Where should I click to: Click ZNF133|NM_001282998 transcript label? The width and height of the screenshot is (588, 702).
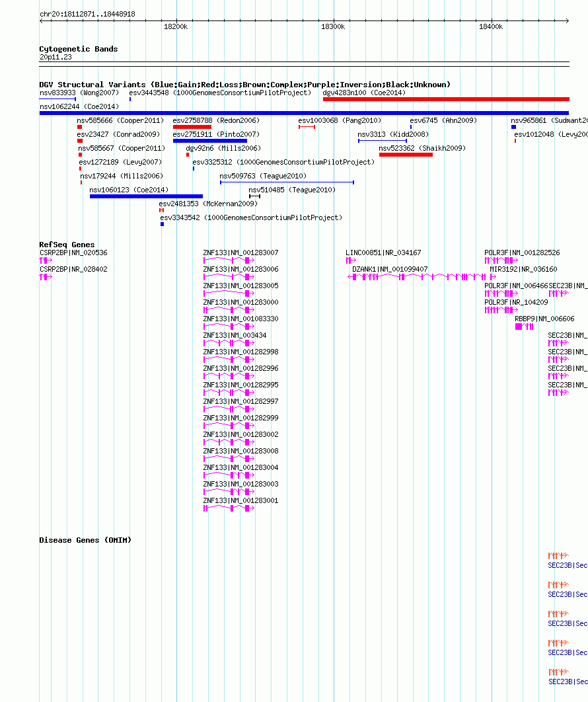tap(240, 352)
